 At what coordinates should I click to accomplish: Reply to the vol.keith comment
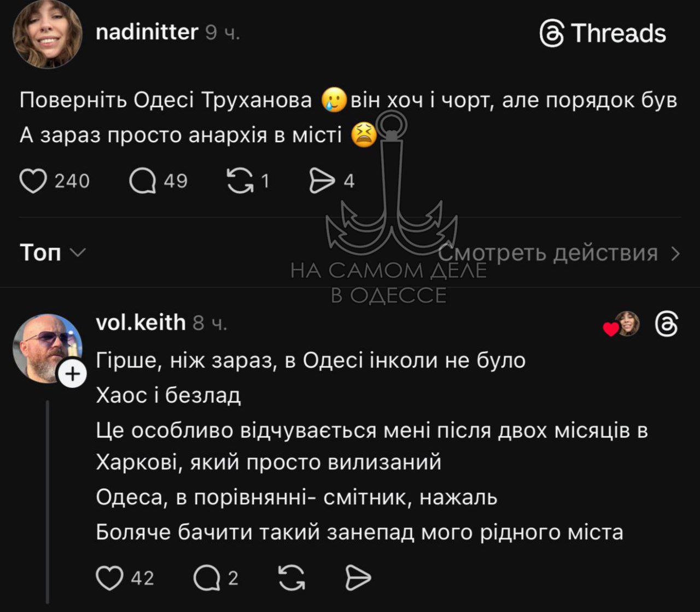pyautogui.click(x=207, y=578)
